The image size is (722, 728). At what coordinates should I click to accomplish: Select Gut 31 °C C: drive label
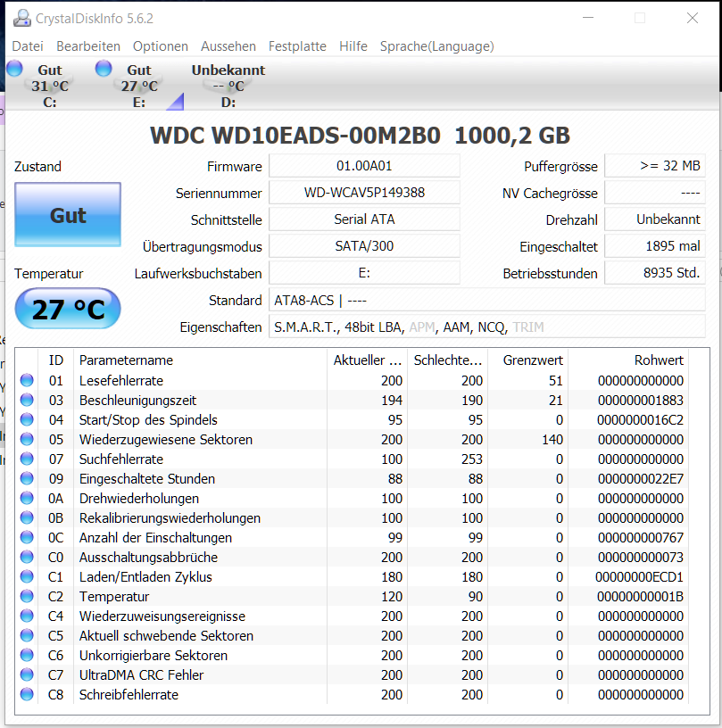point(50,86)
